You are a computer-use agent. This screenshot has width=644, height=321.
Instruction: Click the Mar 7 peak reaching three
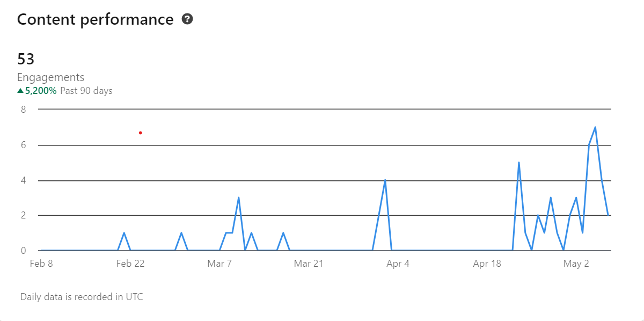[x=238, y=198]
